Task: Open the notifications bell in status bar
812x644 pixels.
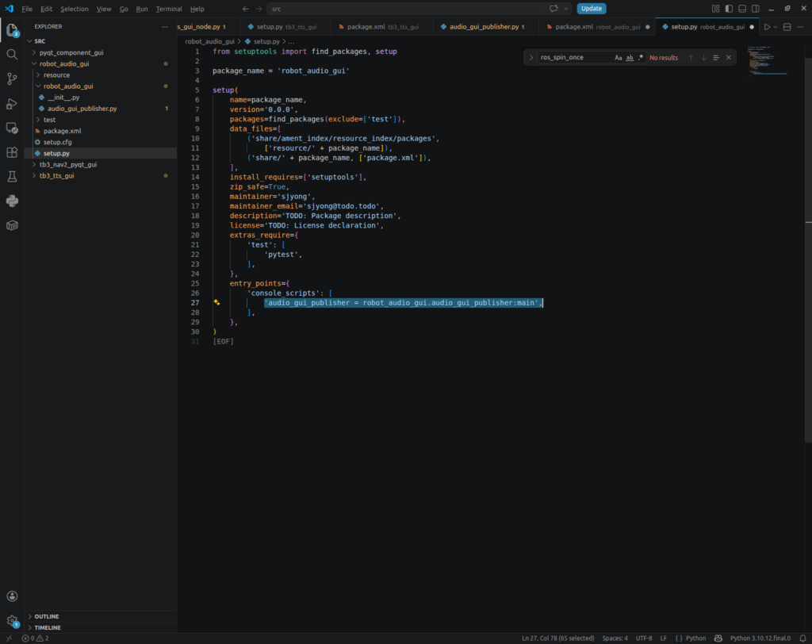Action: (802, 638)
